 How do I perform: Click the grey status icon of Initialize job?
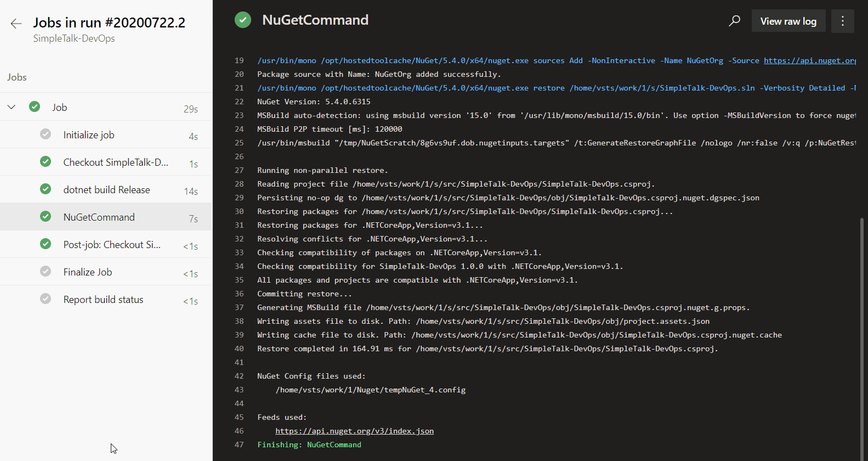(x=46, y=134)
